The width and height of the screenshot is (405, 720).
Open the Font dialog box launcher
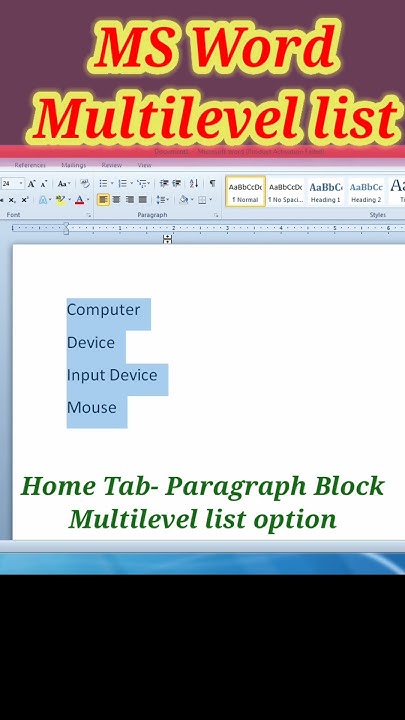point(89,215)
